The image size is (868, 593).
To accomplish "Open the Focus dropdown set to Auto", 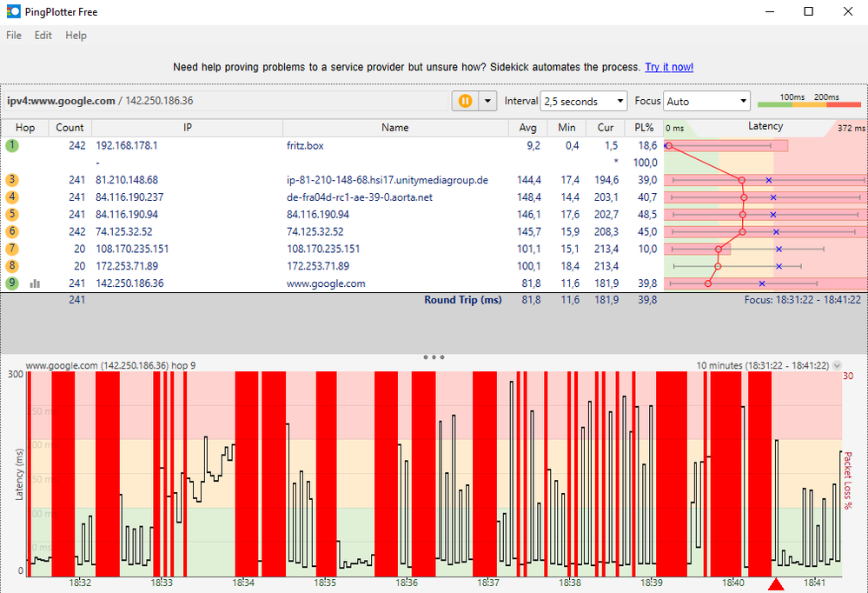I will 706,101.
